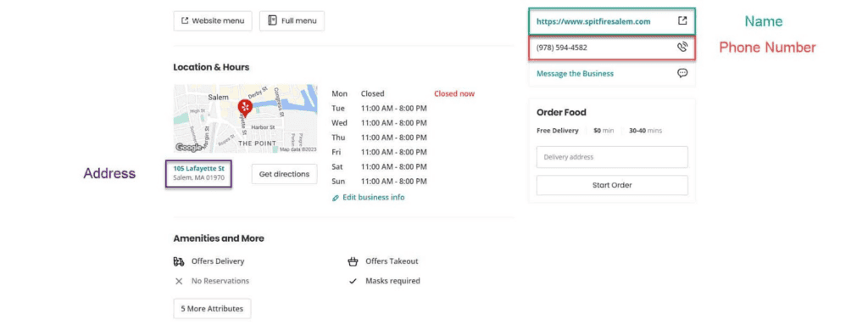Click the Order Food heading
Image resolution: width=868 pixels, height=331 pixels.
[561, 112]
